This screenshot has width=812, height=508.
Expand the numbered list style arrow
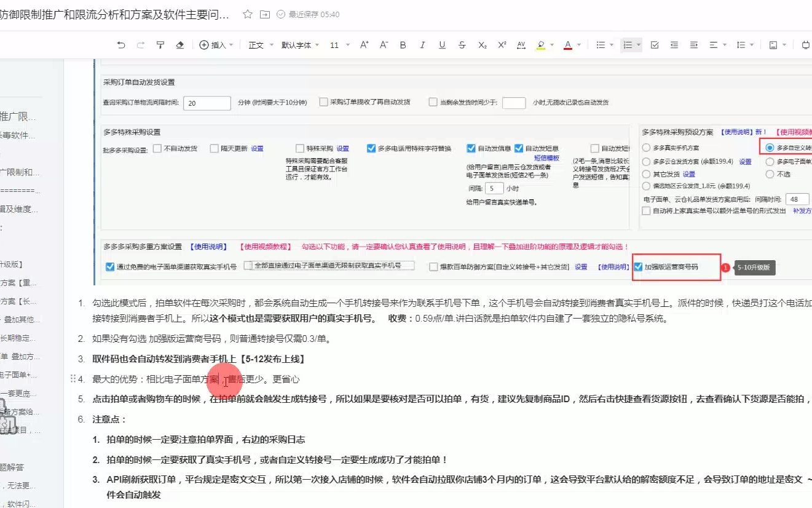[639, 45]
